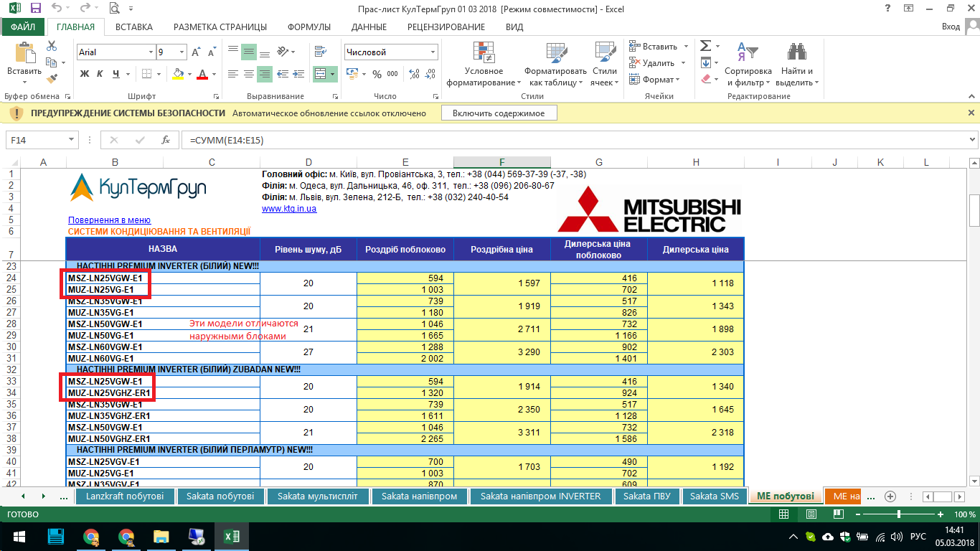
Task: Open Сортировка и фильтр
Action: pyautogui.click(x=748, y=64)
